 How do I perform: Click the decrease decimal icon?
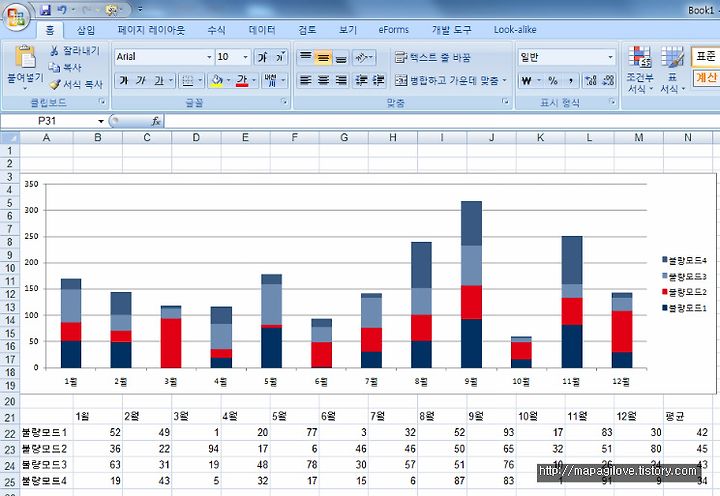[608, 81]
